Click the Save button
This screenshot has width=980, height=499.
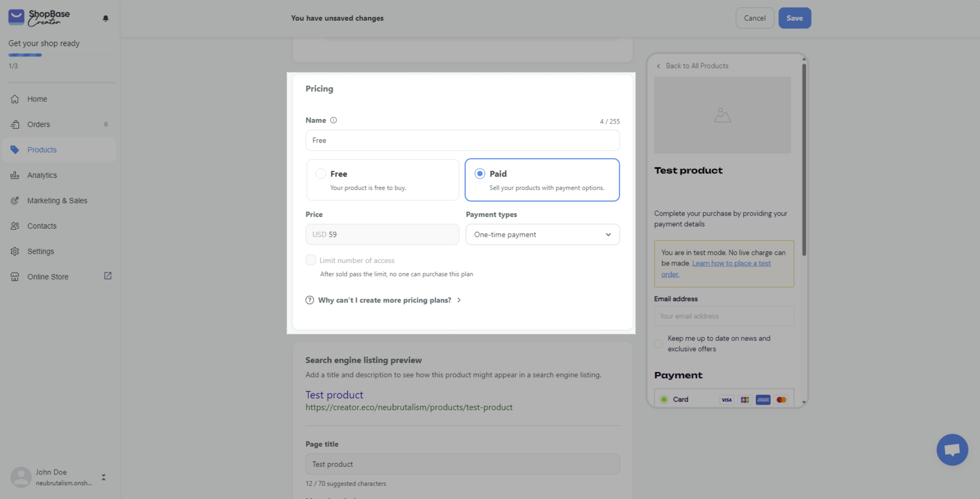point(794,18)
